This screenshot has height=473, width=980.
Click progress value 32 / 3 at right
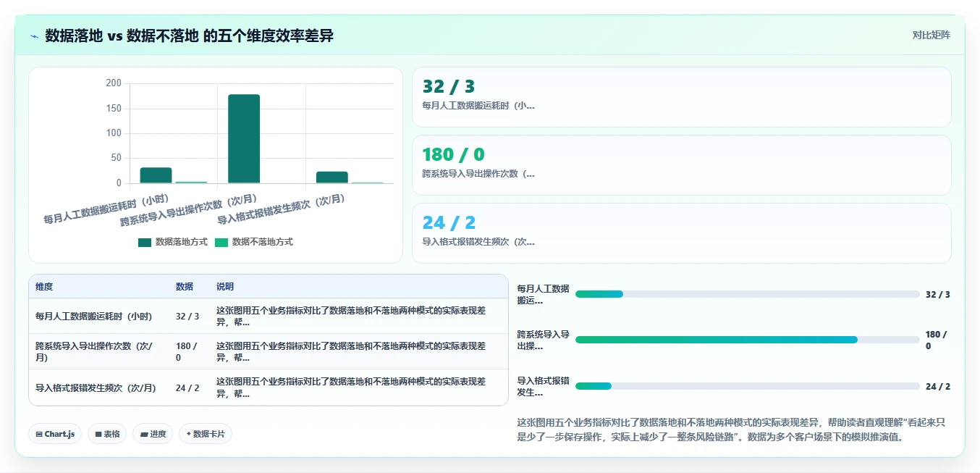click(x=938, y=294)
